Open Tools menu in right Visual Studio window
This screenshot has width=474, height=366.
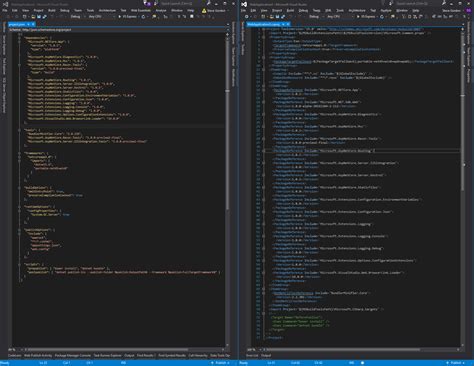click(340, 11)
